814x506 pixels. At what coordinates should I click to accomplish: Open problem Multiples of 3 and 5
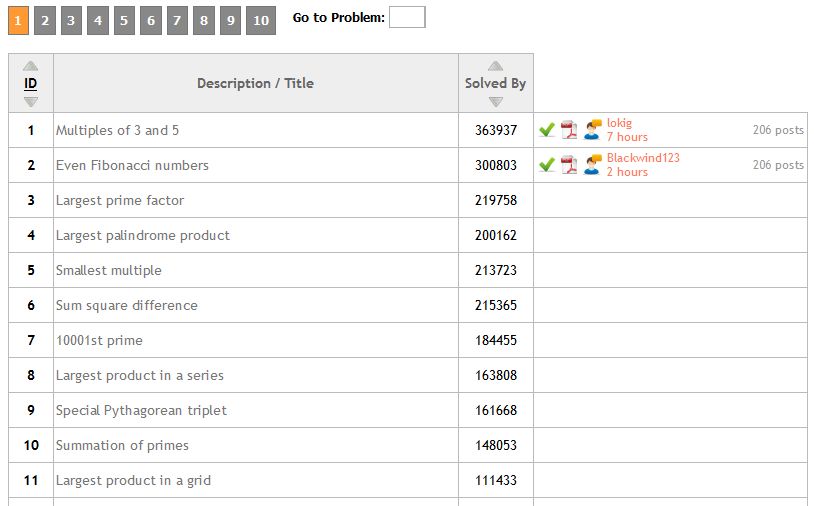point(117,130)
